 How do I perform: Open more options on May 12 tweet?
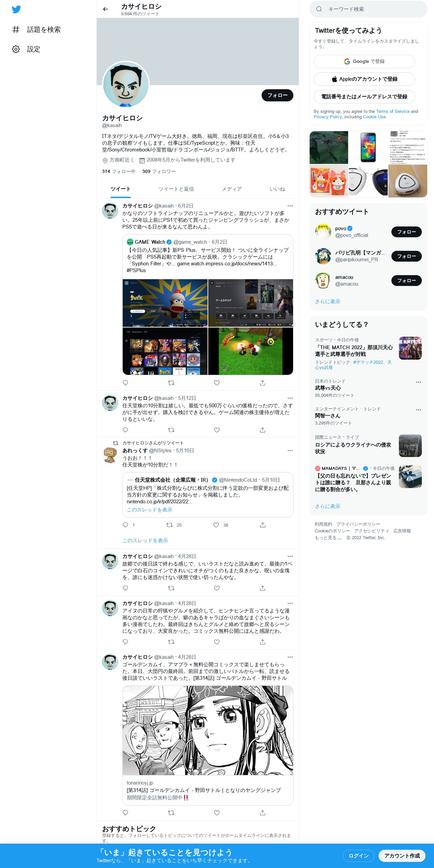pos(290,398)
